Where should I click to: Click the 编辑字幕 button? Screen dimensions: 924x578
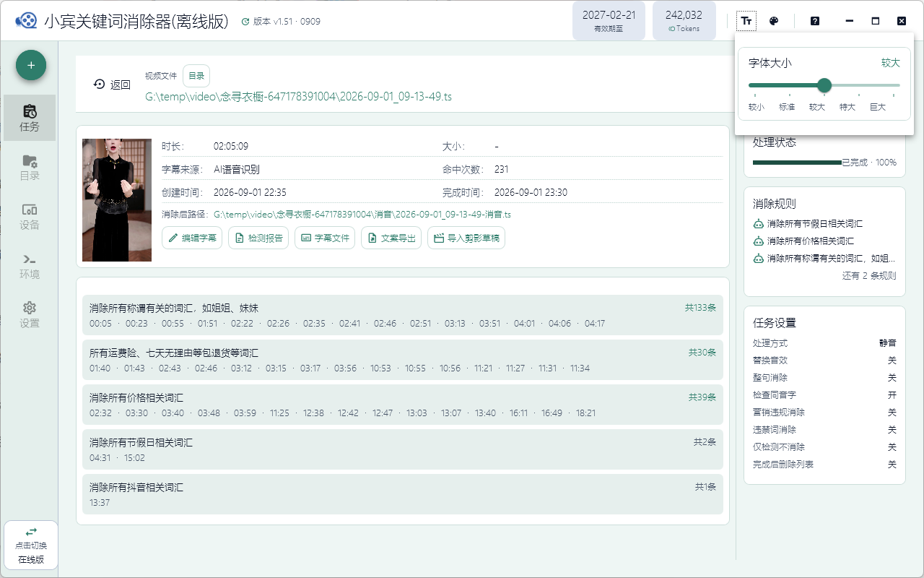pyautogui.click(x=192, y=238)
